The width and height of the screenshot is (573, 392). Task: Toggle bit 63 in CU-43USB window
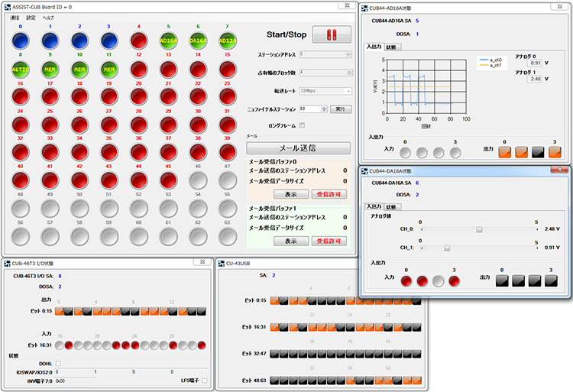416,381
